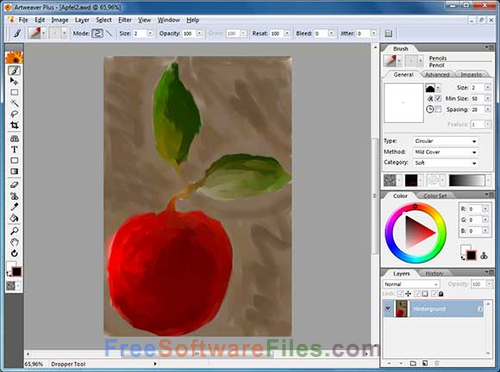Screen dimensions: 500x372
Task: Open the brush Type dropdown showing Circular
Action: (x=446, y=141)
